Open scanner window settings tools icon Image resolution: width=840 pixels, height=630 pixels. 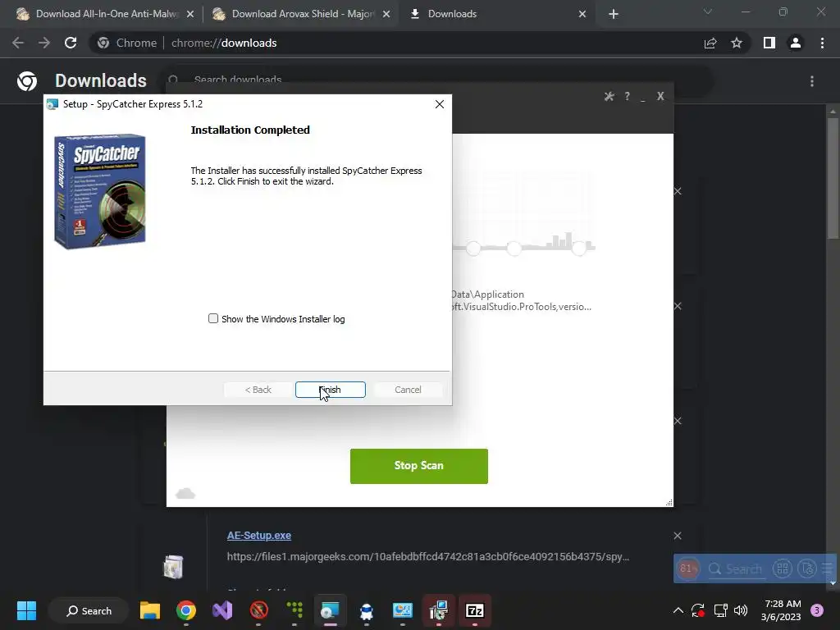pyautogui.click(x=609, y=97)
